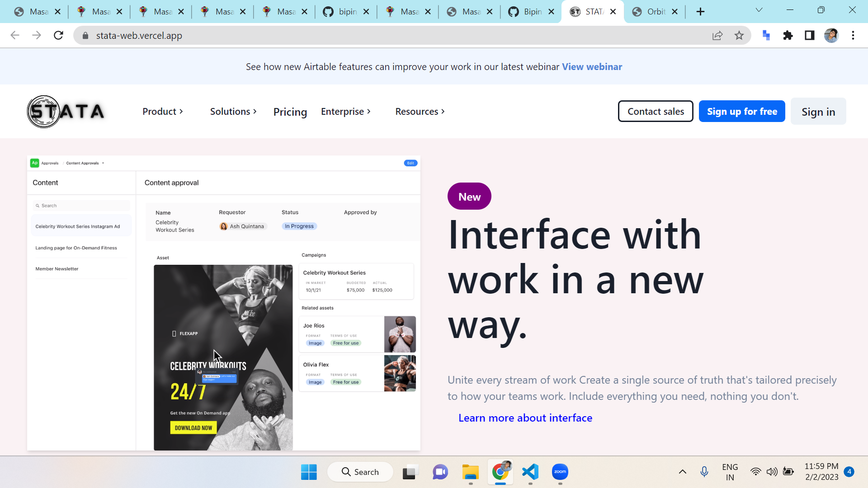This screenshot has width=868, height=488.
Task: Go to the Pricing page
Action: [x=290, y=112]
